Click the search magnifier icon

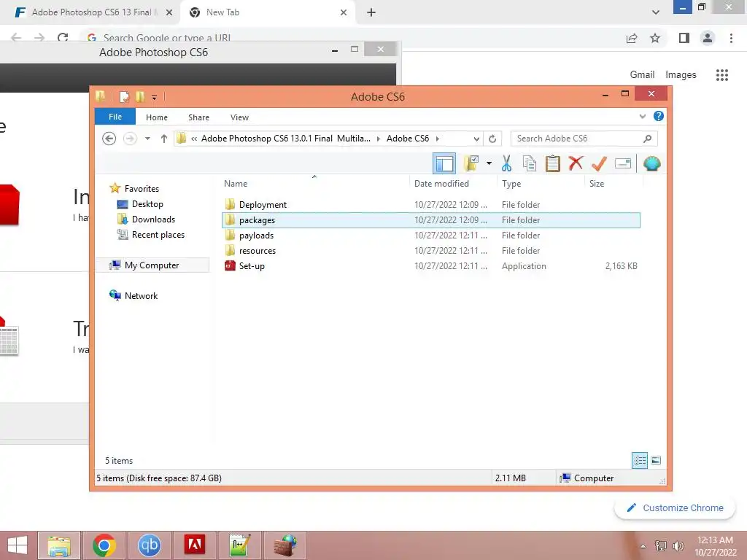pos(648,139)
